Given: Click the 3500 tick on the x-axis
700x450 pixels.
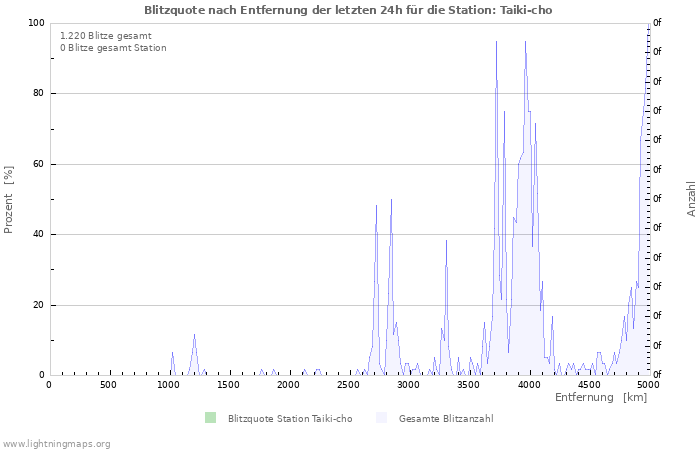Looking at the screenshot, I should click(468, 385).
